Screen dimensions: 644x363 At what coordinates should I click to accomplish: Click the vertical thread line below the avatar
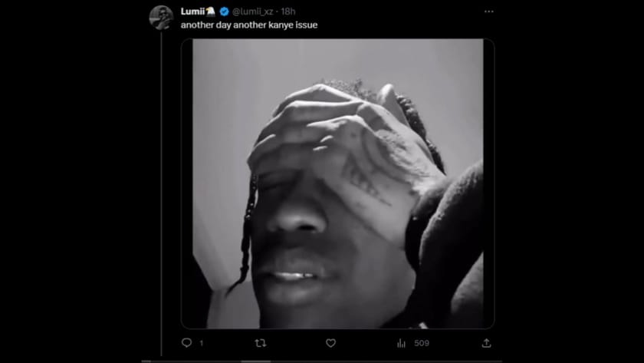pos(161,193)
